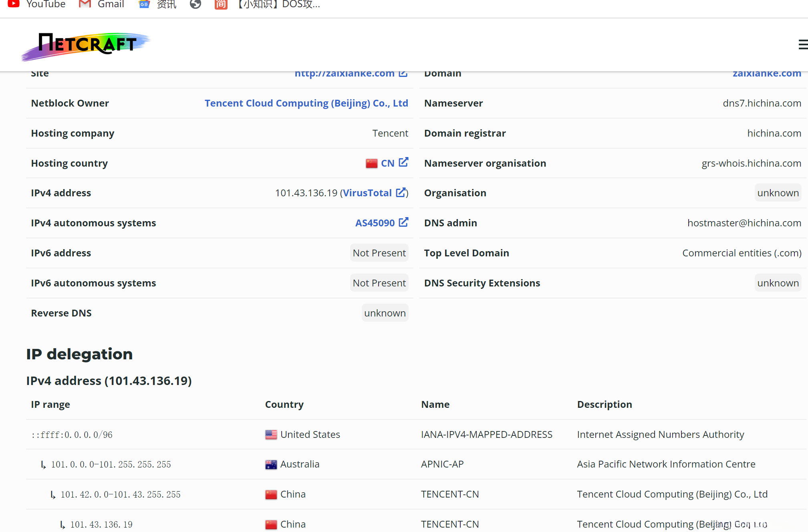This screenshot has width=808, height=532.
Task: Click the 101.0.0.0-101.255.255.255 range entry
Action: pyautogui.click(x=111, y=465)
